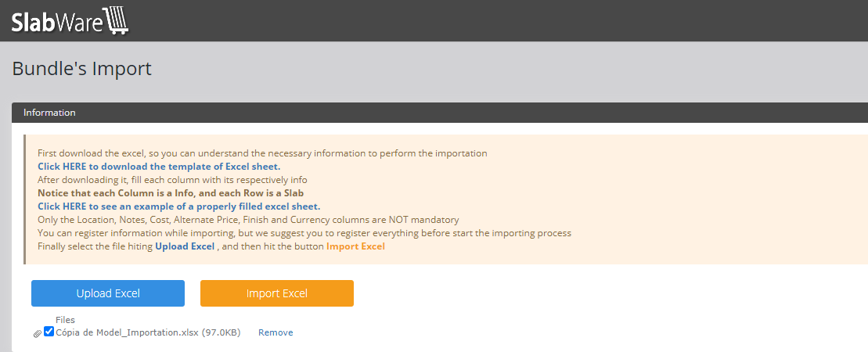Remove the uploaded Model_Importation file
The height and width of the screenshot is (352, 868).
[x=276, y=332]
